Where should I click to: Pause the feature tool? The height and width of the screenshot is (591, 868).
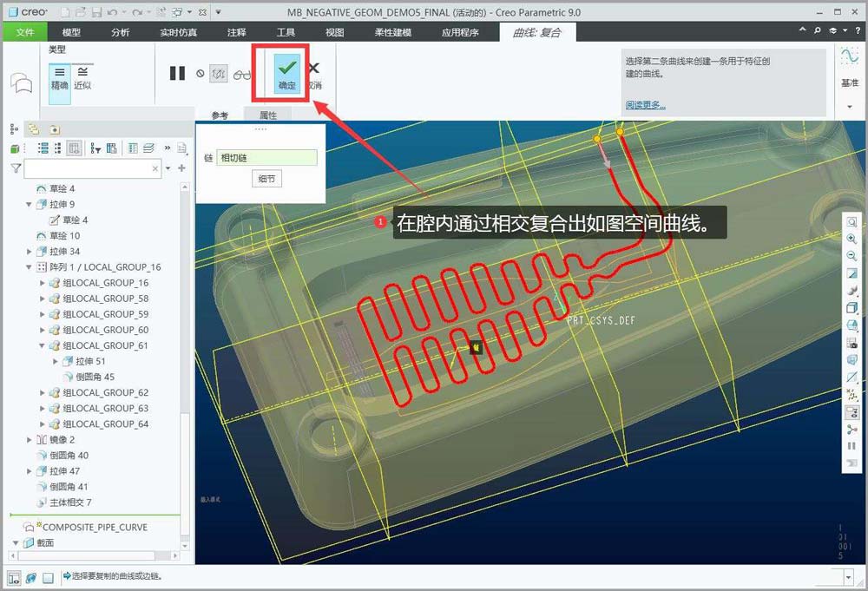pyautogui.click(x=177, y=73)
